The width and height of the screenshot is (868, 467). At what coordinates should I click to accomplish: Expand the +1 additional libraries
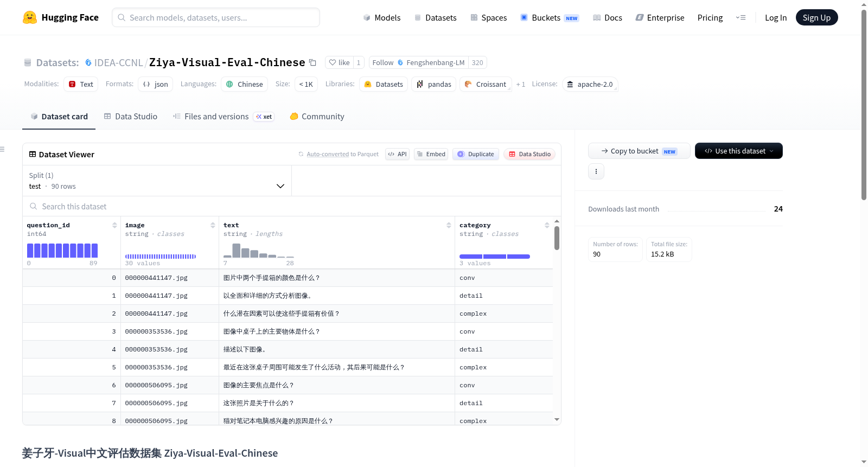[521, 84]
